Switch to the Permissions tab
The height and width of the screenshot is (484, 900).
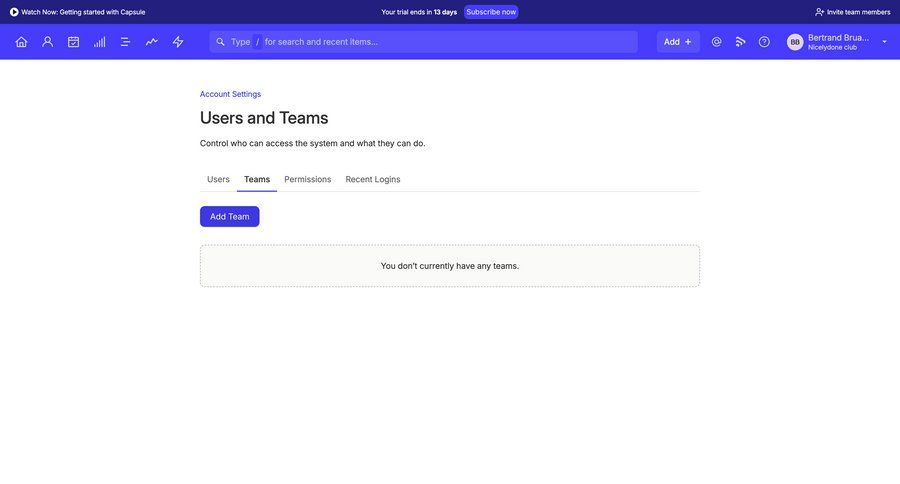(x=307, y=180)
